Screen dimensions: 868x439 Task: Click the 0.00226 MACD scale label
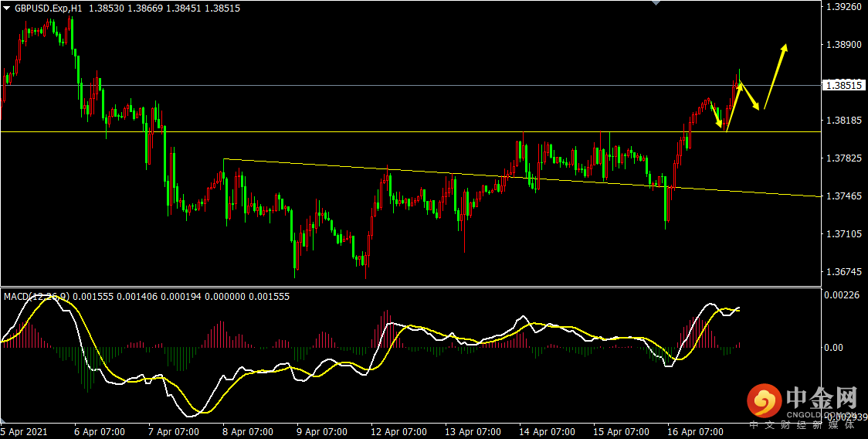843,295
